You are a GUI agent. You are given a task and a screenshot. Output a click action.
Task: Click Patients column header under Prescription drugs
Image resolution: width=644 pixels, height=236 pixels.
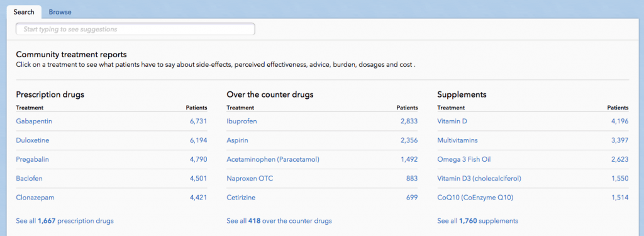(x=196, y=108)
